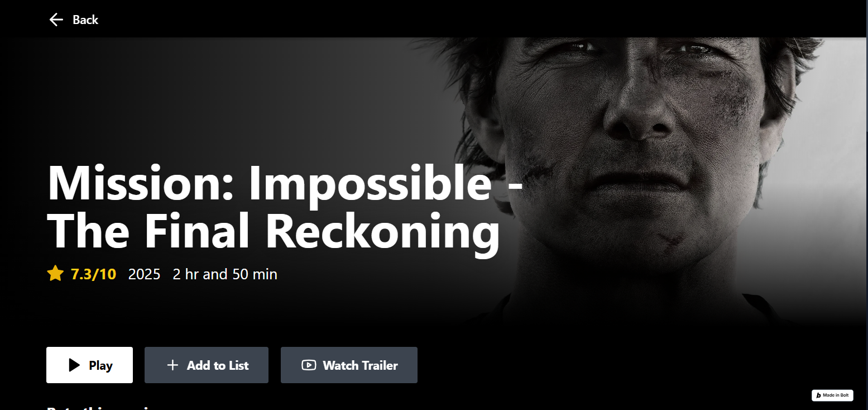Click The Final Reckoning title line

coord(273,231)
